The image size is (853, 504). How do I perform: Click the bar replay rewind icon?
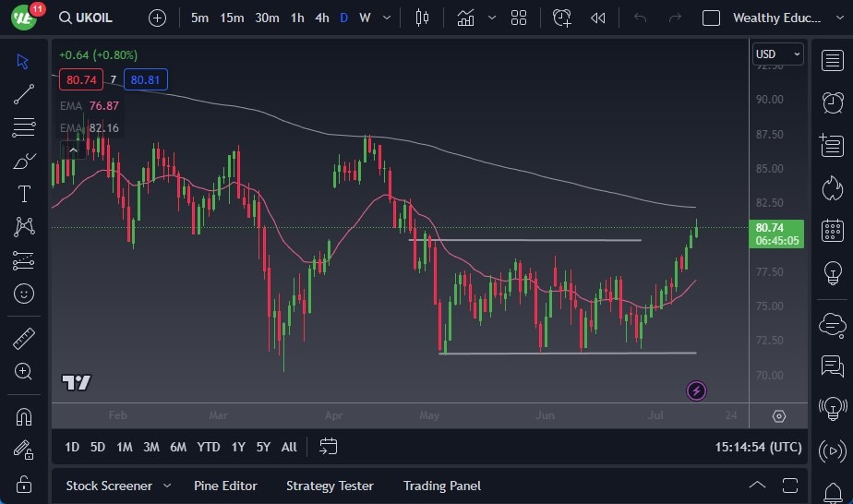[598, 18]
